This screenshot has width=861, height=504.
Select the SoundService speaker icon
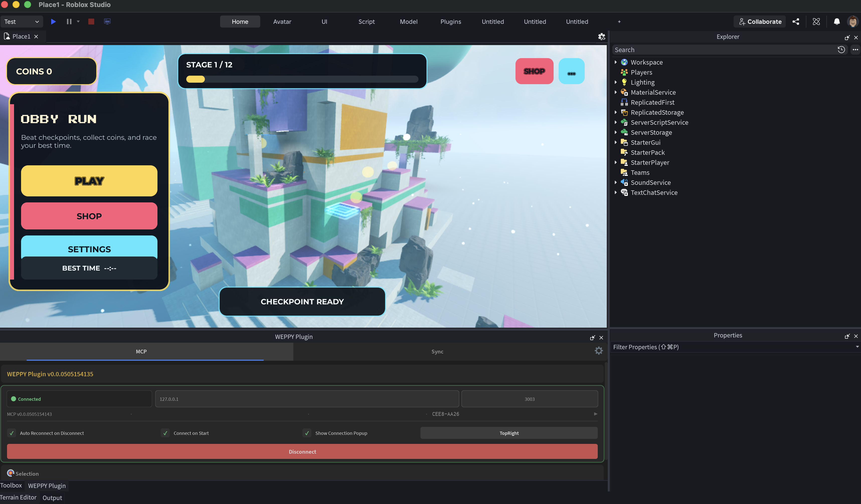[x=624, y=183]
